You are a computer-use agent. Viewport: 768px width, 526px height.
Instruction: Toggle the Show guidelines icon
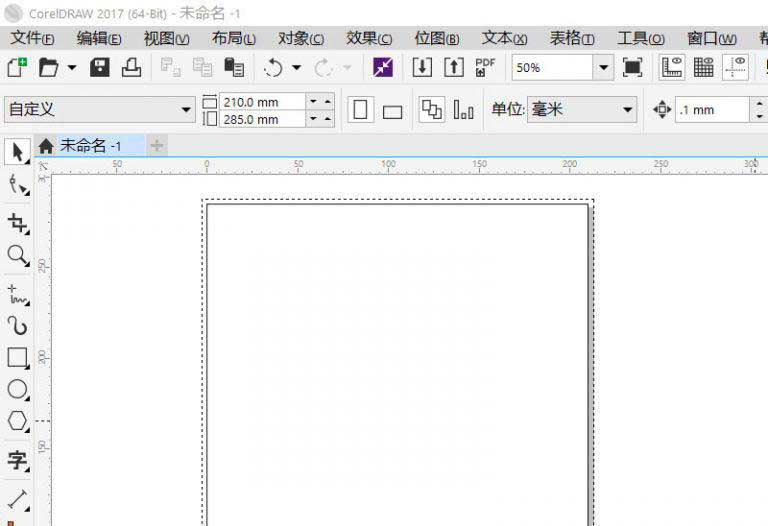tap(735, 68)
